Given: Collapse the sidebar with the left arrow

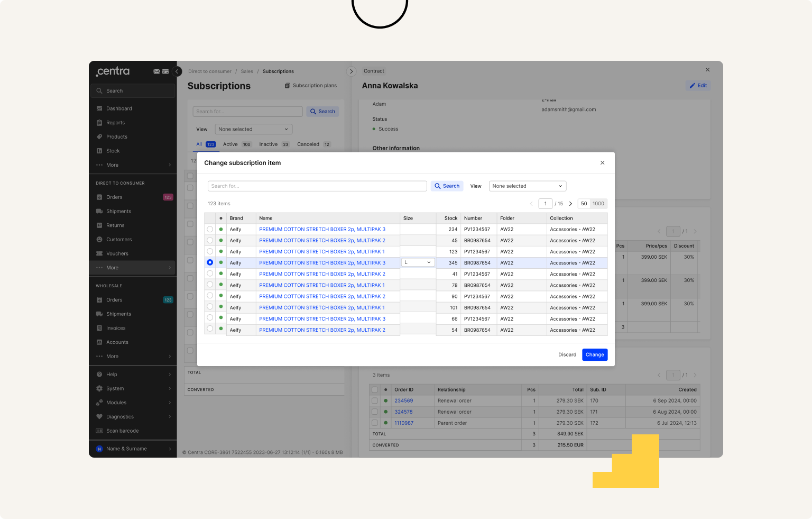Looking at the screenshot, I should (x=178, y=71).
